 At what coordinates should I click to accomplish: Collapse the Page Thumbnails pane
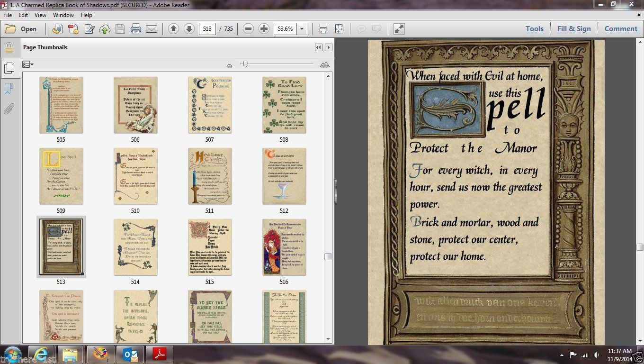318,47
